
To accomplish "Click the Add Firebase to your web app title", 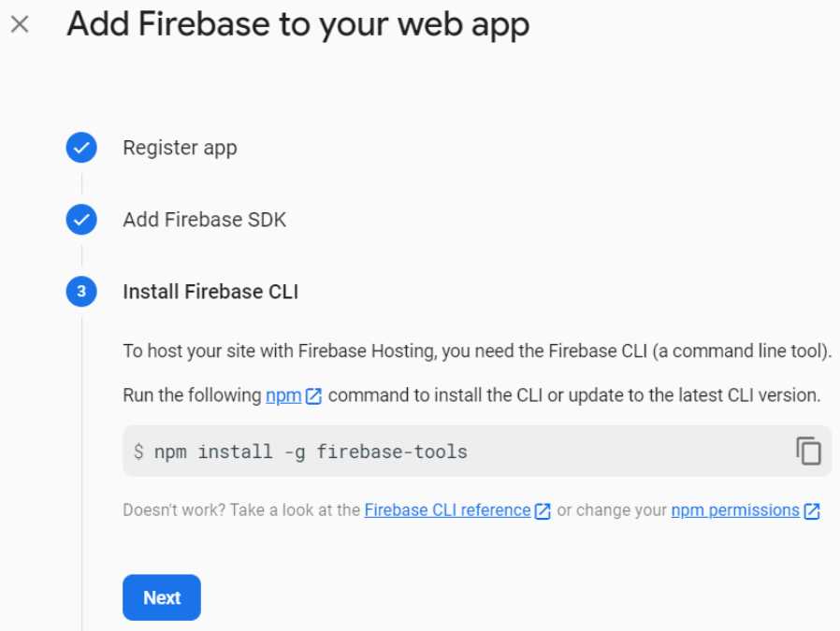I will click(x=297, y=23).
